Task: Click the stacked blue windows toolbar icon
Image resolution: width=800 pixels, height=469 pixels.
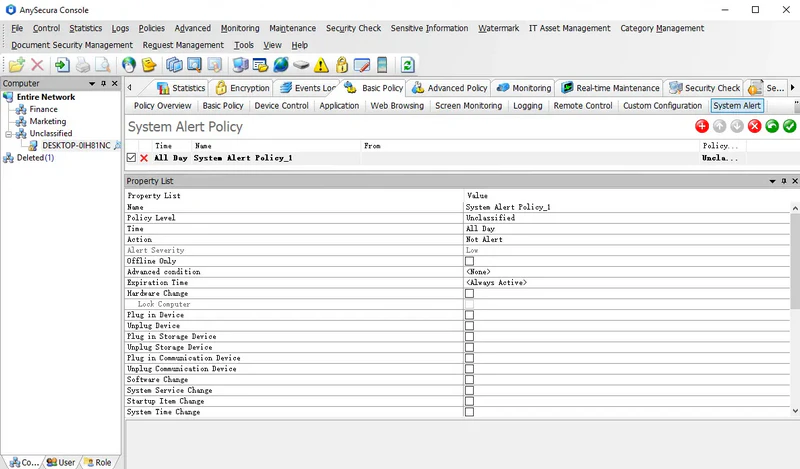Action: click(x=174, y=65)
